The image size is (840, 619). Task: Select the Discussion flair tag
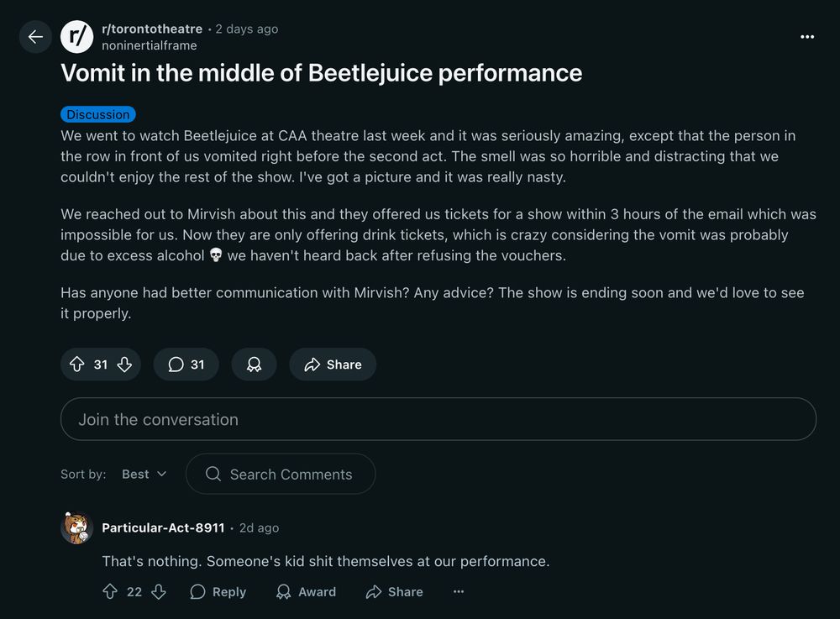[x=98, y=115]
